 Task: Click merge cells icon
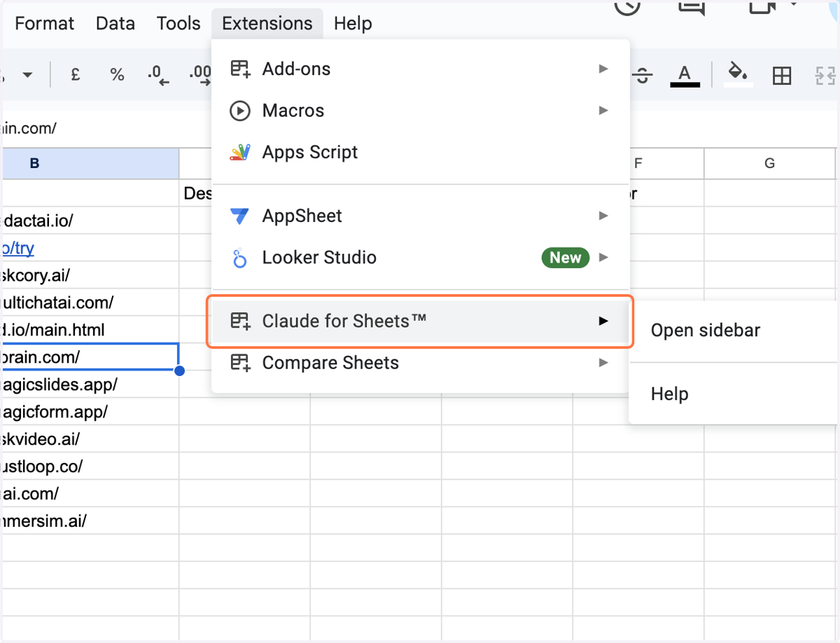pos(826,75)
